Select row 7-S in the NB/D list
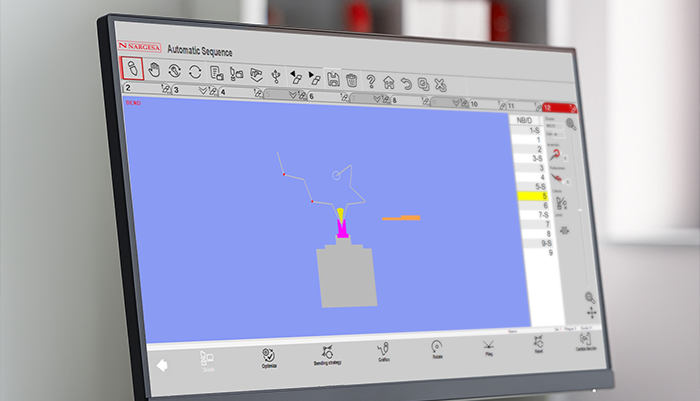This screenshot has width=700, height=401. pyautogui.click(x=538, y=215)
